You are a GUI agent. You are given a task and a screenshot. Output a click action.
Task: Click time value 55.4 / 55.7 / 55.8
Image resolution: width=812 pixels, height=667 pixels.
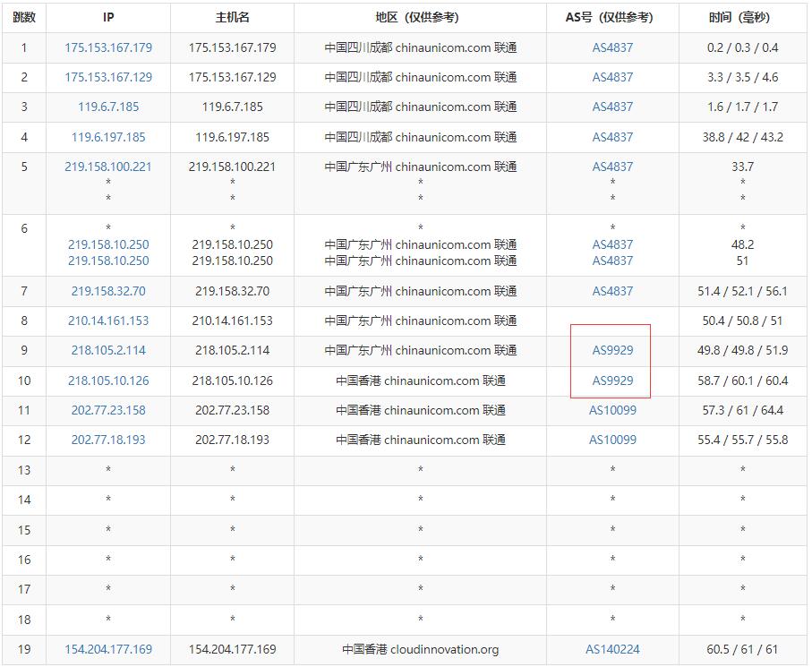click(x=742, y=440)
